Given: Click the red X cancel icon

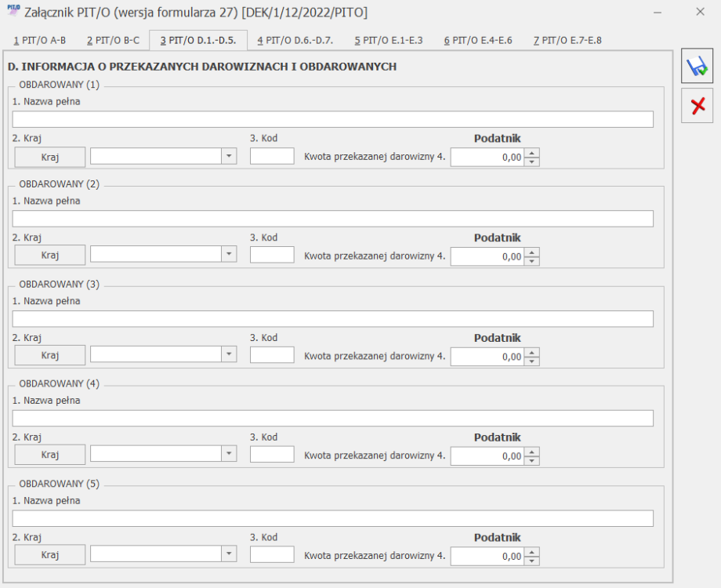Looking at the screenshot, I should (x=697, y=106).
